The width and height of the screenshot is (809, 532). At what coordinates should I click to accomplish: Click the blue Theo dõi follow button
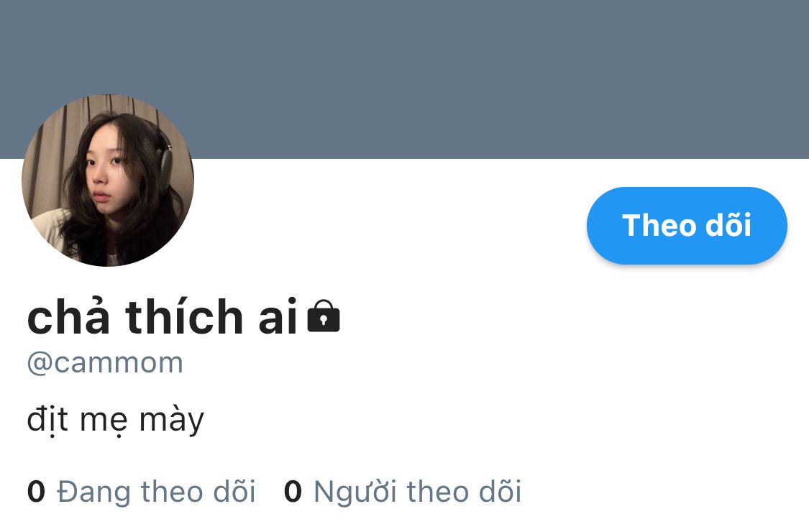click(687, 226)
